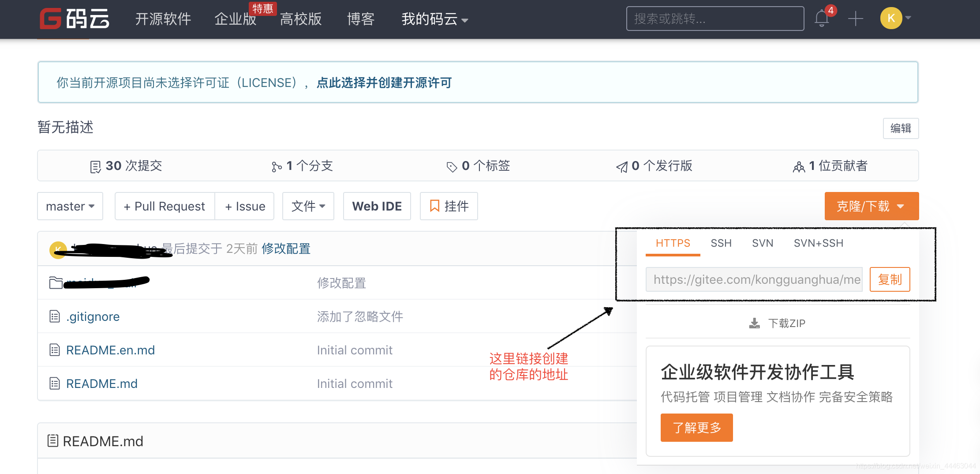Click the folder icon in file list
Viewport: 980px width, 474px height.
[x=56, y=283]
